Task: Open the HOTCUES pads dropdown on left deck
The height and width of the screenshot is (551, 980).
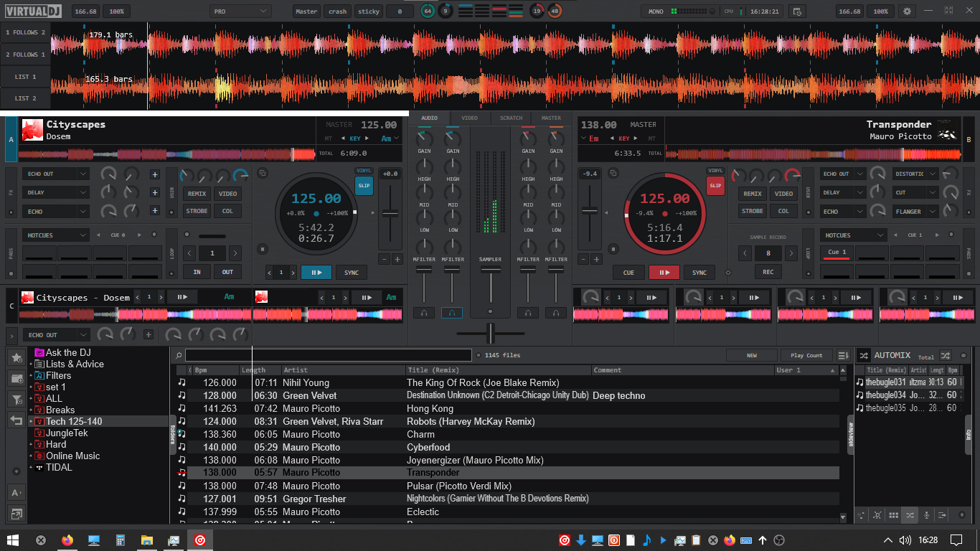Action: click(x=56, y=235)
